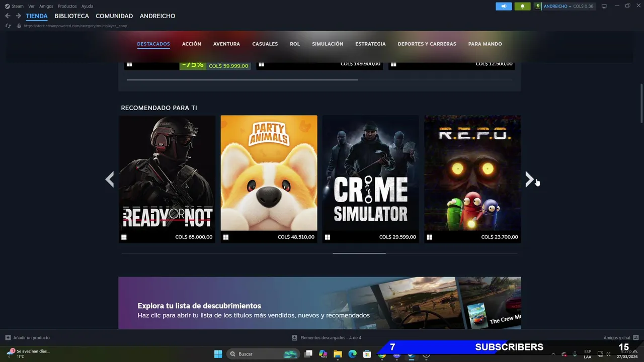Go forward with the forward arrow
Viewport: 644px width, 362px height.
(x=18, y=16)
